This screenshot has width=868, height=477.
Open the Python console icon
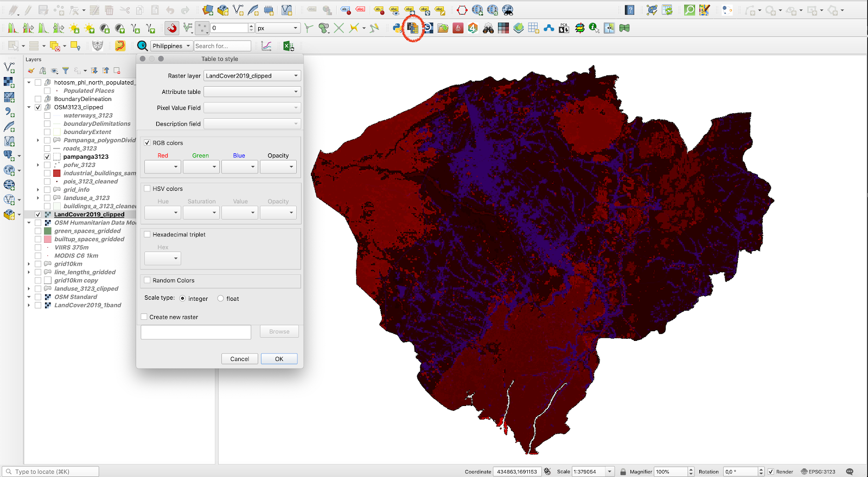tap(398, 28)
